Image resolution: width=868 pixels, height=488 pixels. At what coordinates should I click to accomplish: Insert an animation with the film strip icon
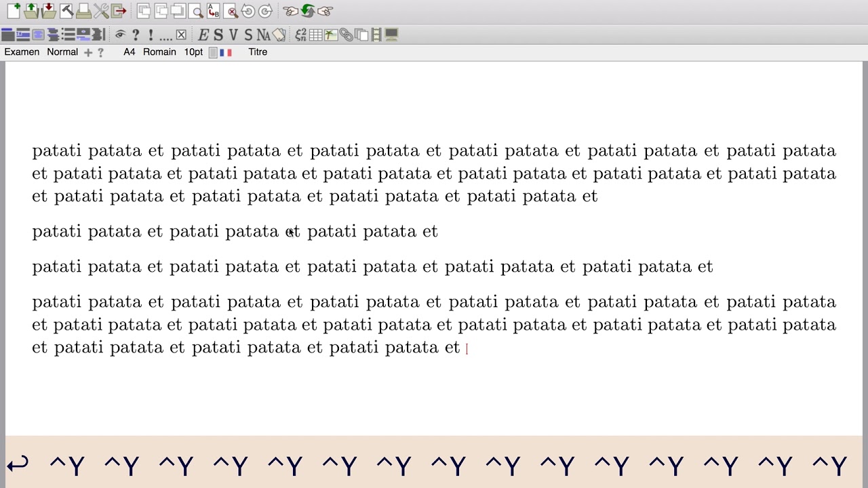[376, 35]
